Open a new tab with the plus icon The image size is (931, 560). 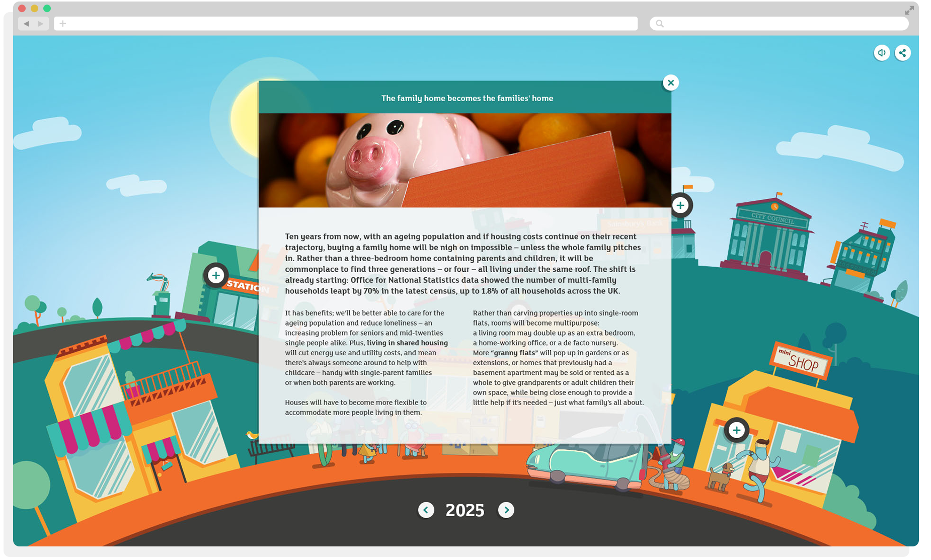pyautogui.click(x=63, y=24)
